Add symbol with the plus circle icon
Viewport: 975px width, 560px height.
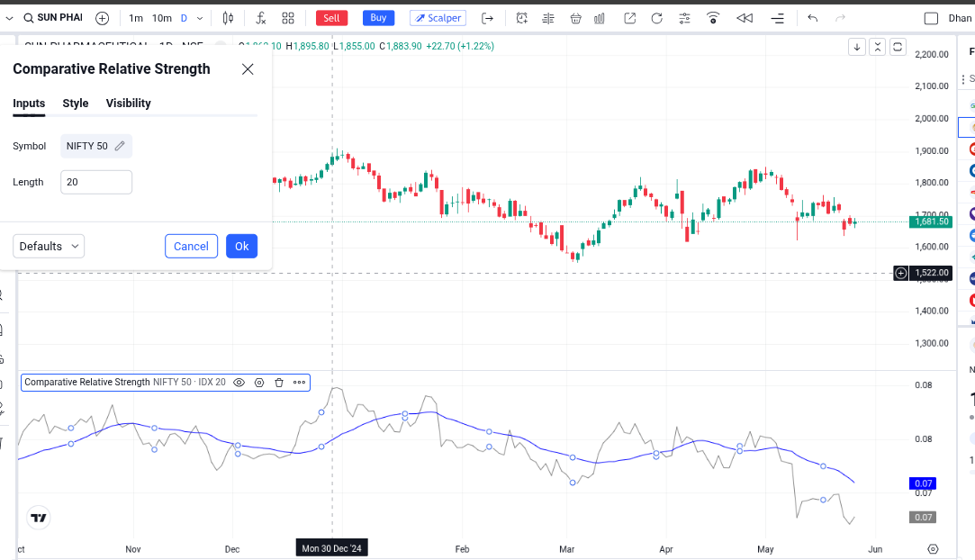coord(102,19)
